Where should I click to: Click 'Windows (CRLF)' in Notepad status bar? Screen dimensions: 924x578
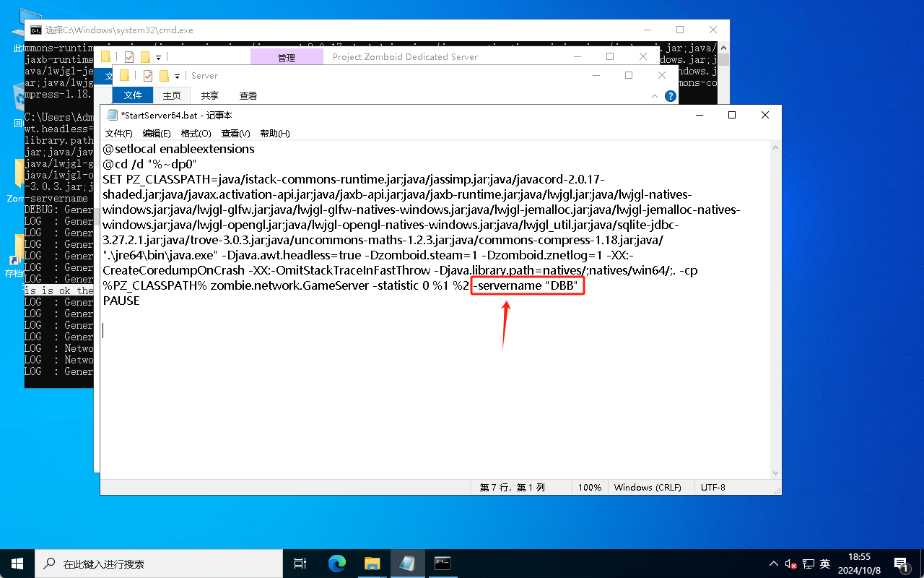(648, 488)
